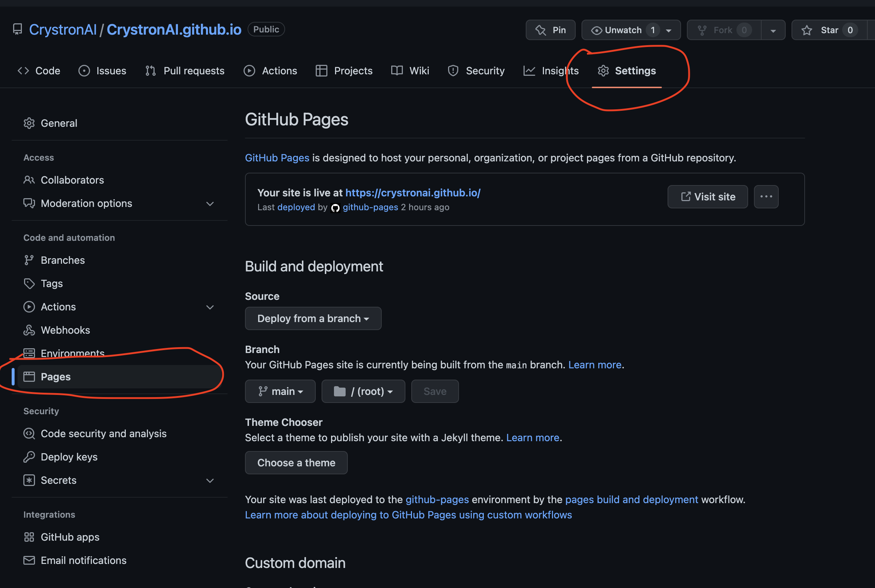Viewport: 875px width, 588px height.
Task: Open the Jekyll theme Learn more link
Action: pos(532,438)
